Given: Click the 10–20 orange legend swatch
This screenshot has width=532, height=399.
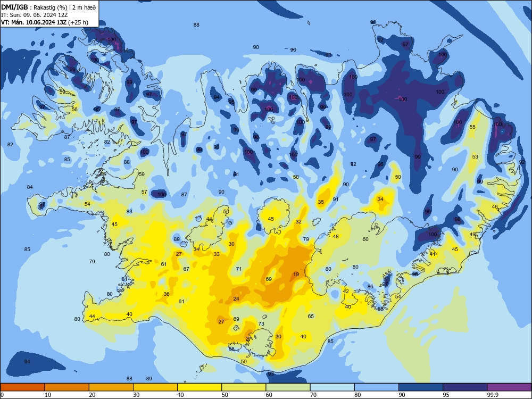Looking at the screenshot, I should [x=67, y=387].
